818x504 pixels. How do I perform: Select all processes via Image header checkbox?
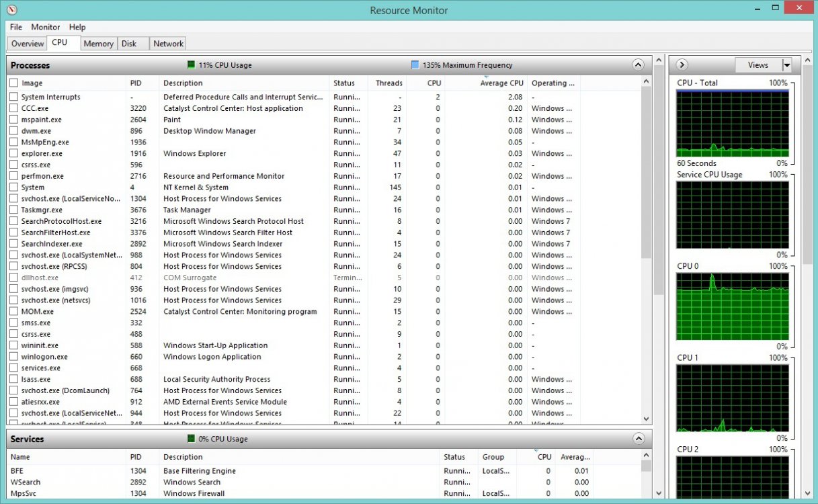[13, 83]
